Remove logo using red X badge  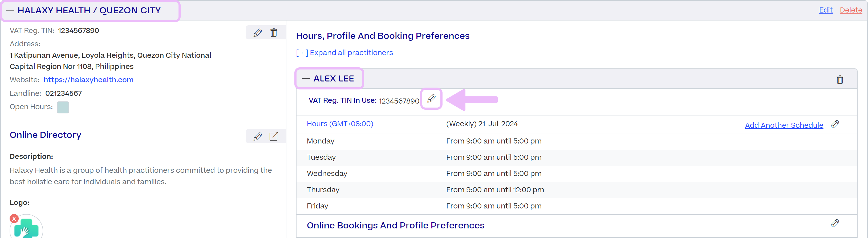coord(14,219)
